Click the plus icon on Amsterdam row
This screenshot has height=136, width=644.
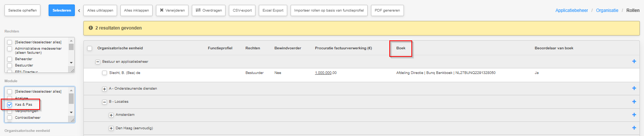(634, 115)
